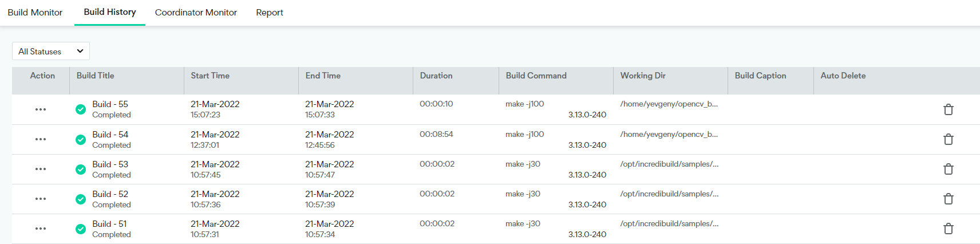Screen dimensions: 980x244
Task: Open the Coordinator Monitor tab
Action: point(196,13)
